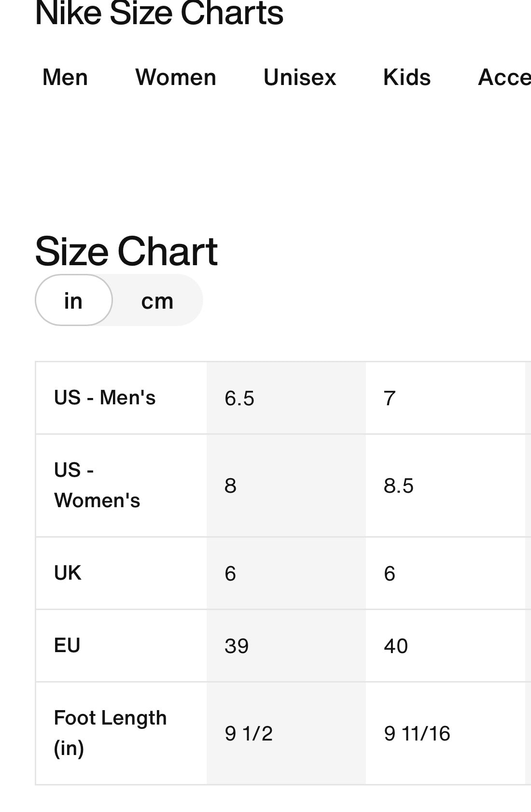The height and width of the screenshot is (812, 531).
Task: Select the EU 40 size cell
Action: pyautogui.click(x=446, y=646)
